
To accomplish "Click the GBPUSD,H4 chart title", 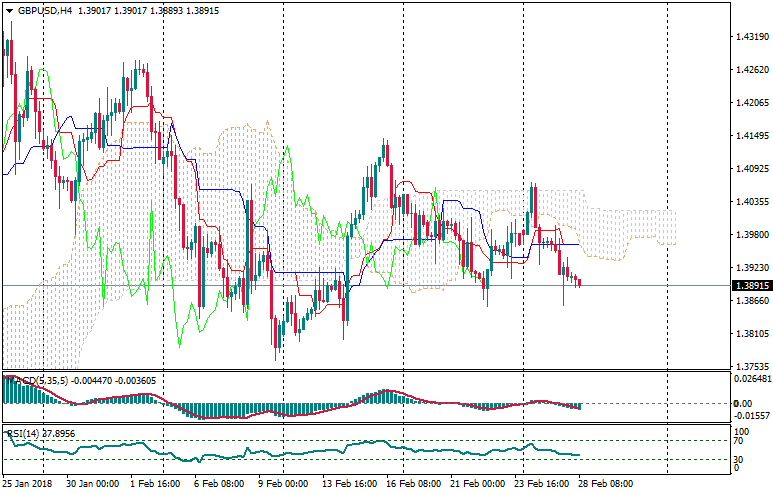I will tap(46, 10).
